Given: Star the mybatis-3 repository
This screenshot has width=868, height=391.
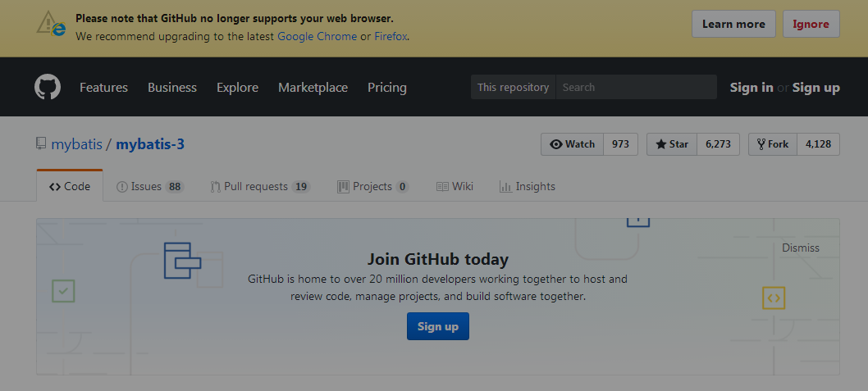Looking at the screenshot, I should [672, 144].
